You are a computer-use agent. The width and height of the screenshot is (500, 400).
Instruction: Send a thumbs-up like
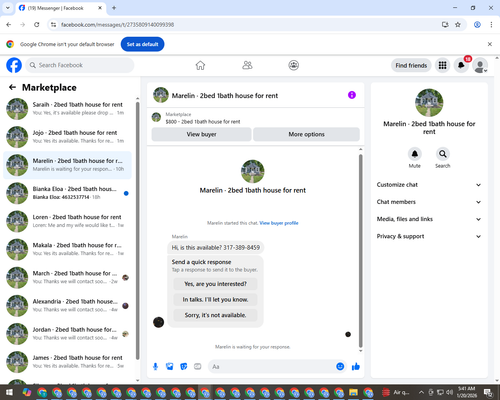356,367
